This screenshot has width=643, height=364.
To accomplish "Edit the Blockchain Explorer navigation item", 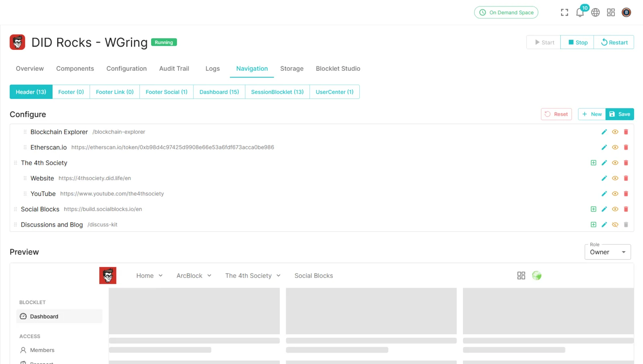I will tap(604, 132).
